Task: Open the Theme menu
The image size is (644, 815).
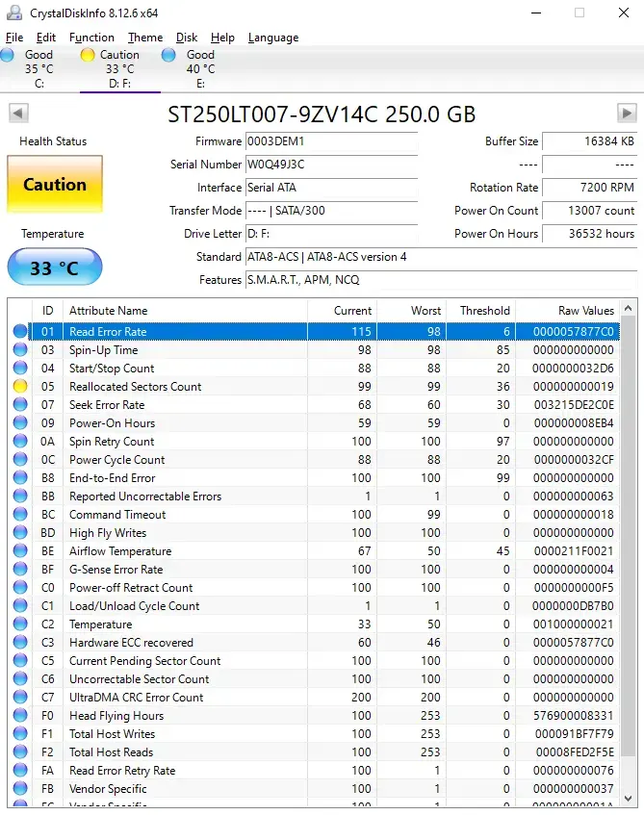Action: click(x=145, y=38)
